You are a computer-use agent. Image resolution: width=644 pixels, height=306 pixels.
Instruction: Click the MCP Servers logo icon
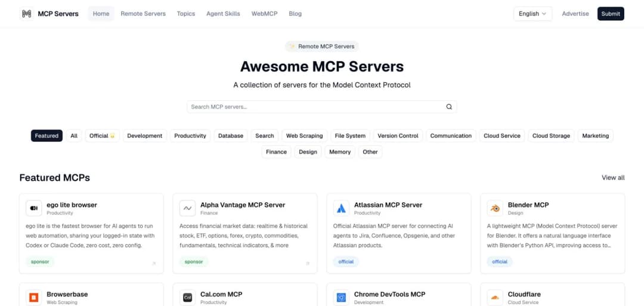[x=26, y=14]
